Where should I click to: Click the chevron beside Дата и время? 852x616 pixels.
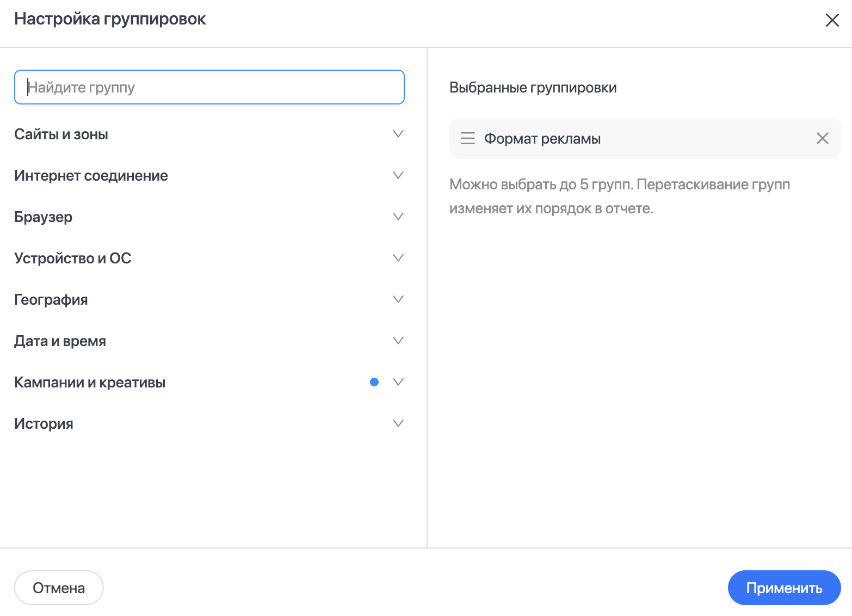[x=398, y=341]
